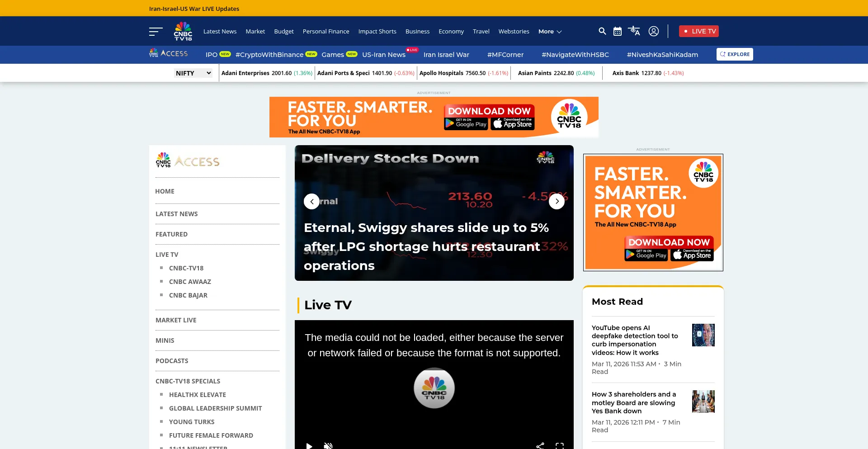Expand the More menu

550,31
